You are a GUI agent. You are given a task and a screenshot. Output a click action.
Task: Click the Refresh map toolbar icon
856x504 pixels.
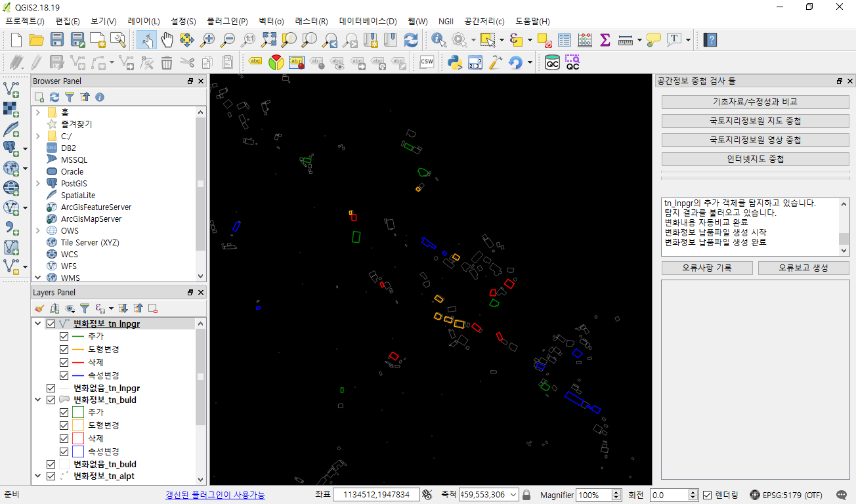tap(410, 40)
